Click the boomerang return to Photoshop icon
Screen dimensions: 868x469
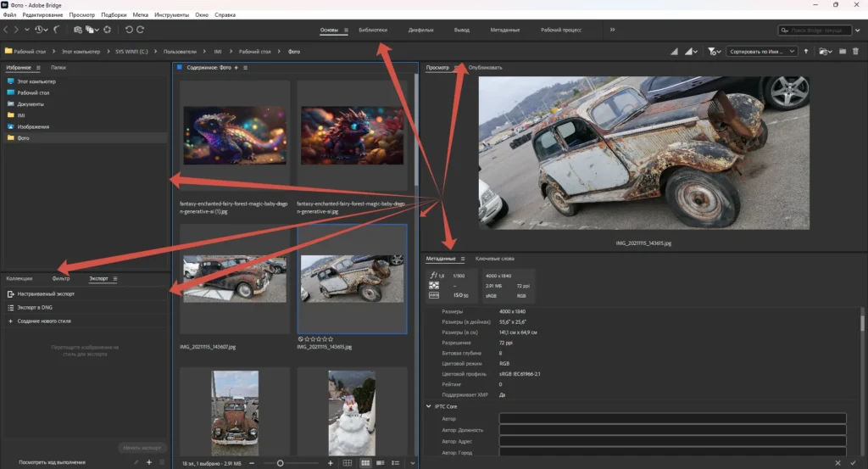(x=57, y=30)
